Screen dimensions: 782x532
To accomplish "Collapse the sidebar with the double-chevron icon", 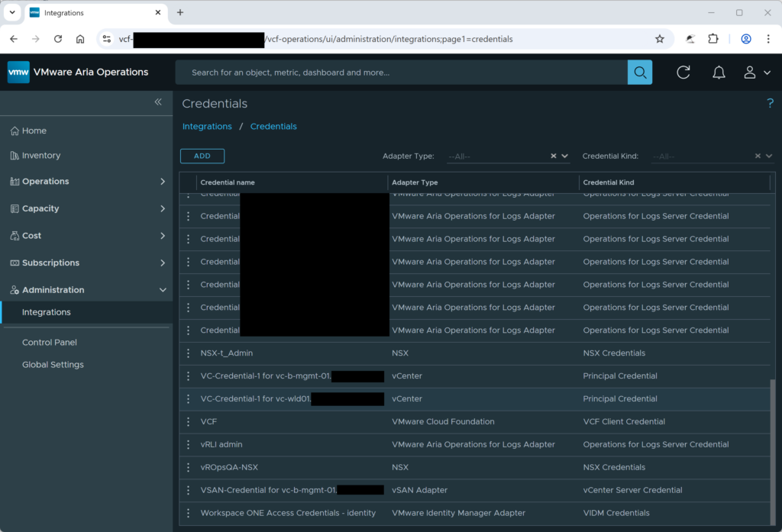I will coord(158,102).
